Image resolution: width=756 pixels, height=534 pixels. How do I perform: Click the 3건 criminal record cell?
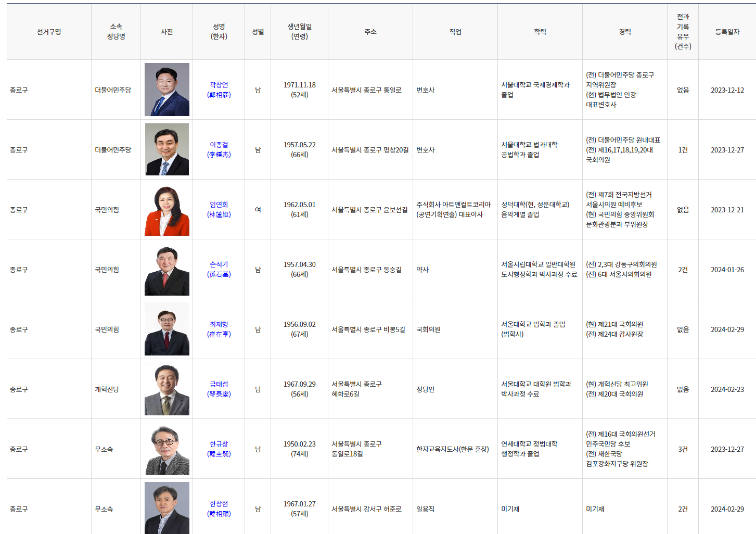pyautogui.click(x=683, y=449)
